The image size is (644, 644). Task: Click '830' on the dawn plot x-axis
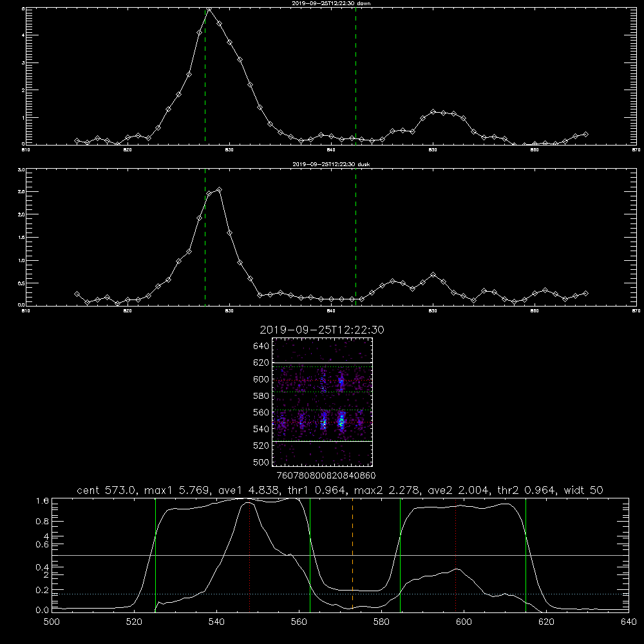[x=229, y=150]
